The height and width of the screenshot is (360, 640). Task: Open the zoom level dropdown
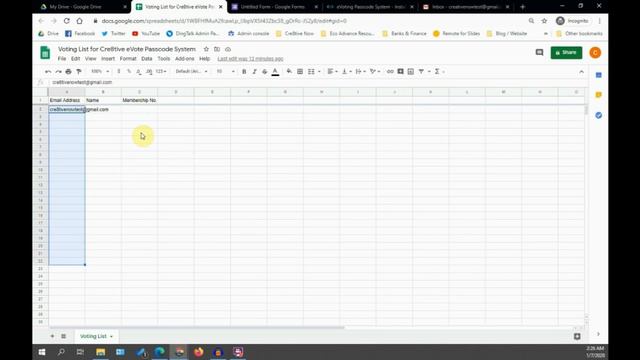[100, 71]
